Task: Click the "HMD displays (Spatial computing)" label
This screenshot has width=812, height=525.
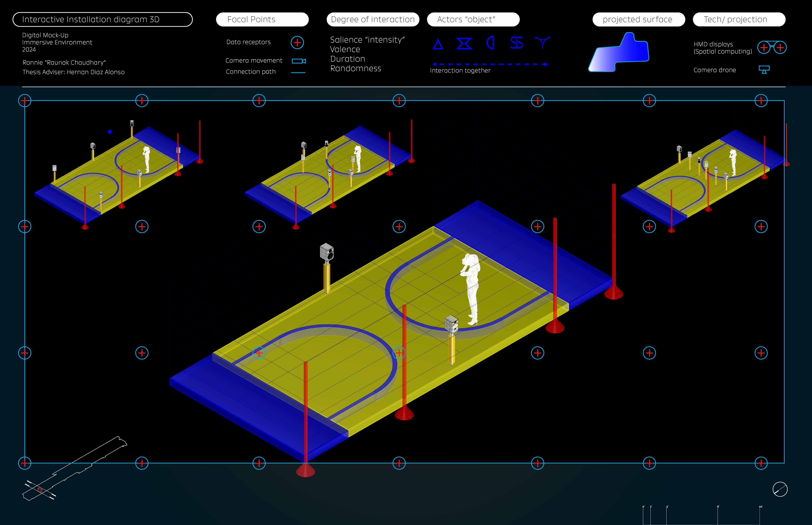Action: point(723,48)
